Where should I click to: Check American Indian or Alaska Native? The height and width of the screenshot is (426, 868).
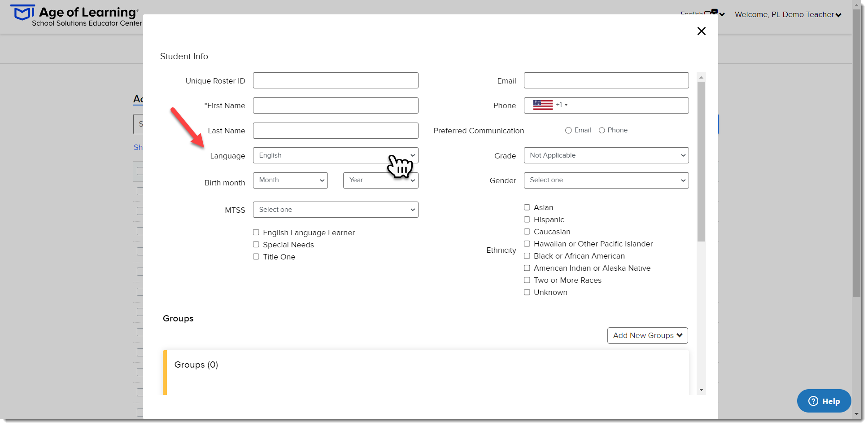(527, 268)
